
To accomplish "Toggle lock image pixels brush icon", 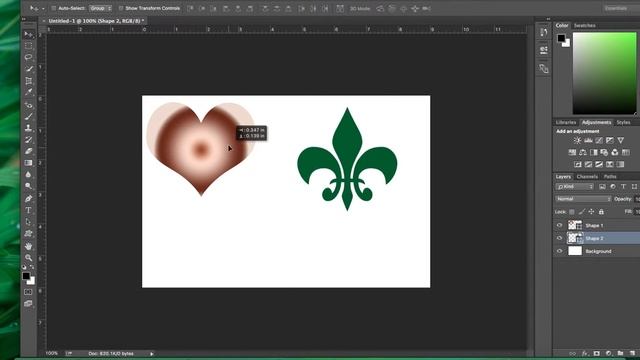I will (582, 212).
